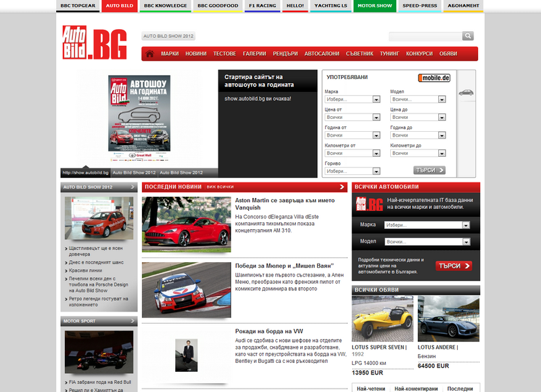Click the search magnifier button

468,36
